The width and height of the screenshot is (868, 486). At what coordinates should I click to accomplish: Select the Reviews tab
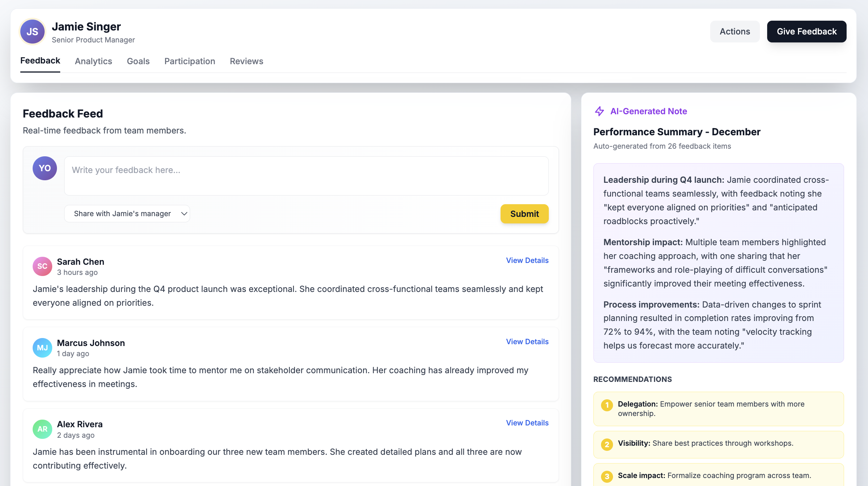(246, 61)
